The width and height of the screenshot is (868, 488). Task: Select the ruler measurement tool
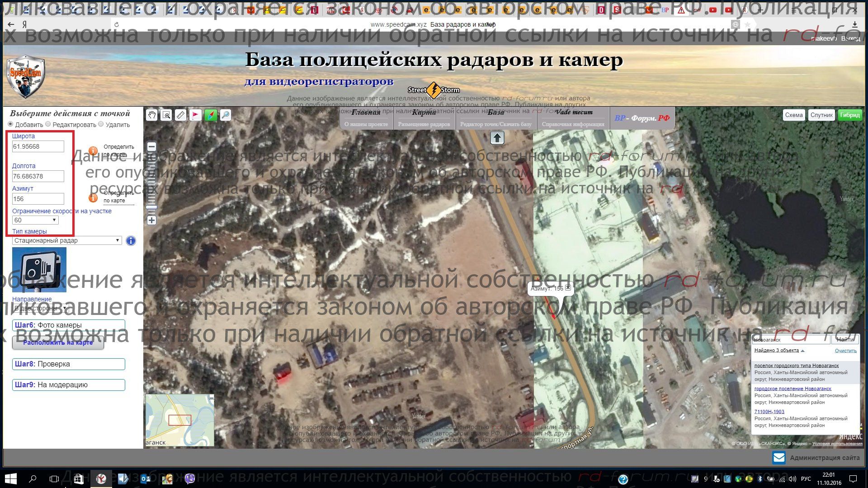click(x=181, y=115)
